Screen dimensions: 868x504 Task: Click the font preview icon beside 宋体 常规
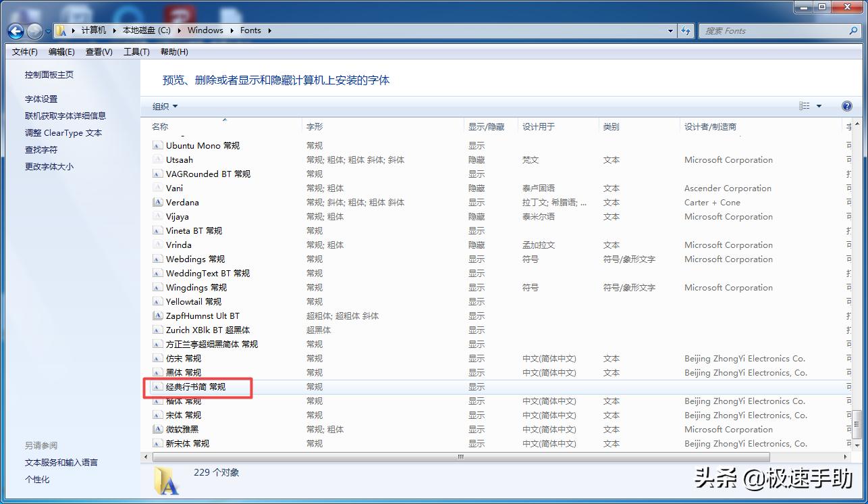tap(157, 415)
